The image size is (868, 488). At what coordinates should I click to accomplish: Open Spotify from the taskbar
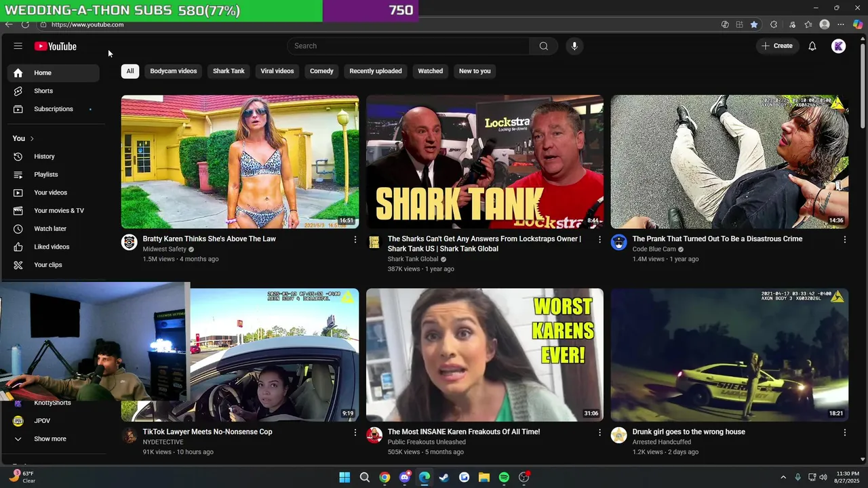(504, 477)
